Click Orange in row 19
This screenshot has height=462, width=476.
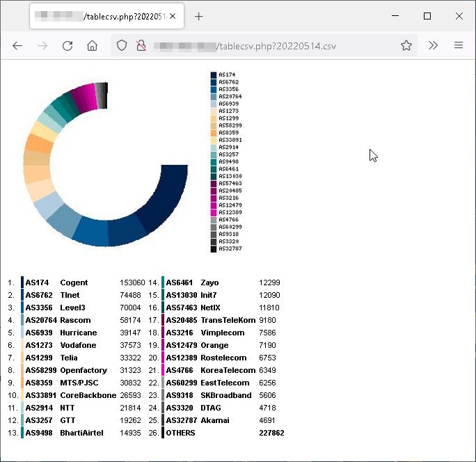click(214, 345)
